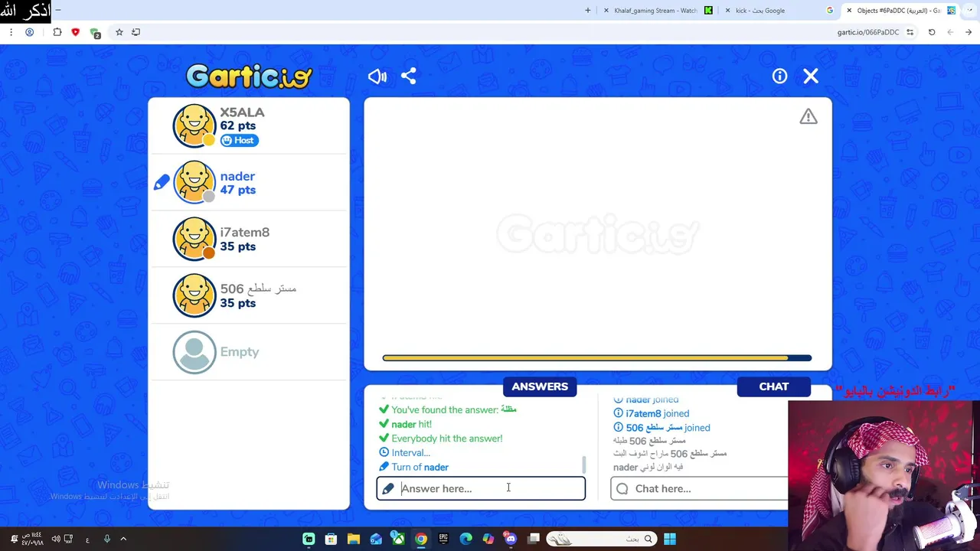Open Copilot from taskbar
Image resolution: width=980 pixels, height=551 pixels.
pos(488,539)
